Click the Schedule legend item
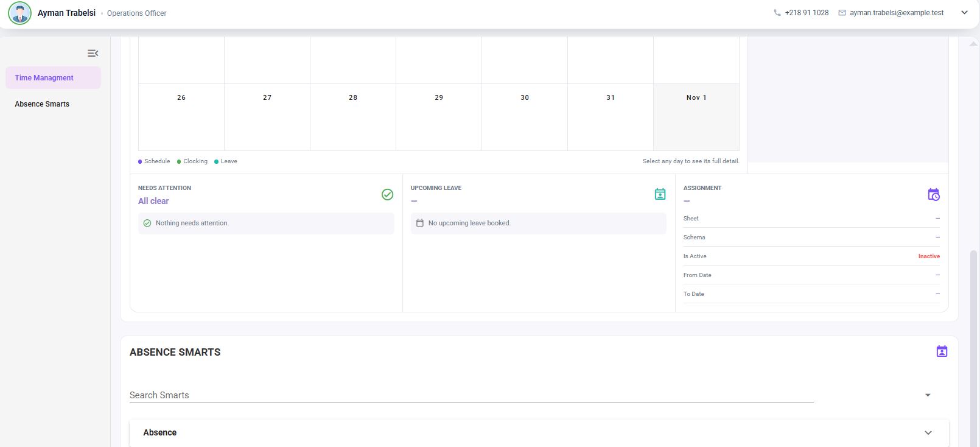Image resolution: width=980 pixels, height=447 pixels. [154, 161]
